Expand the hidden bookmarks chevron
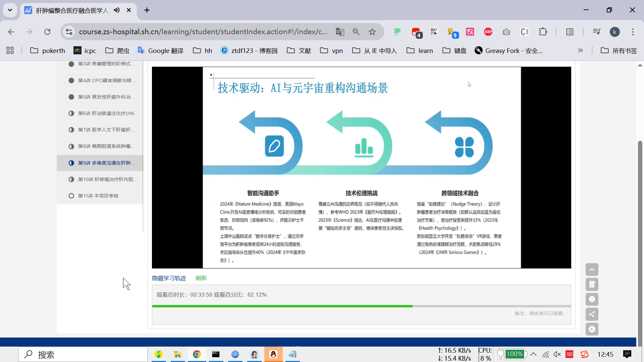The image size is (644, 362). pyautogui.click(x=580, y=50)
